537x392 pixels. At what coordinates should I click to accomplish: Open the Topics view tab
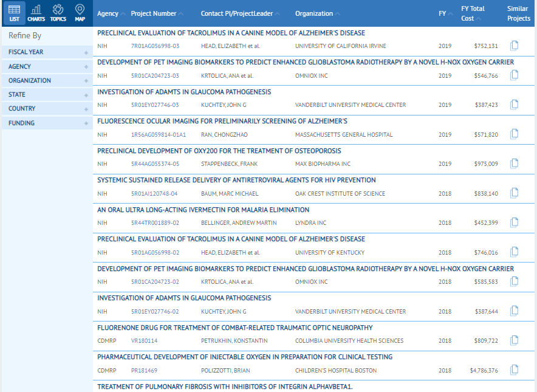[x=58, y=13]
